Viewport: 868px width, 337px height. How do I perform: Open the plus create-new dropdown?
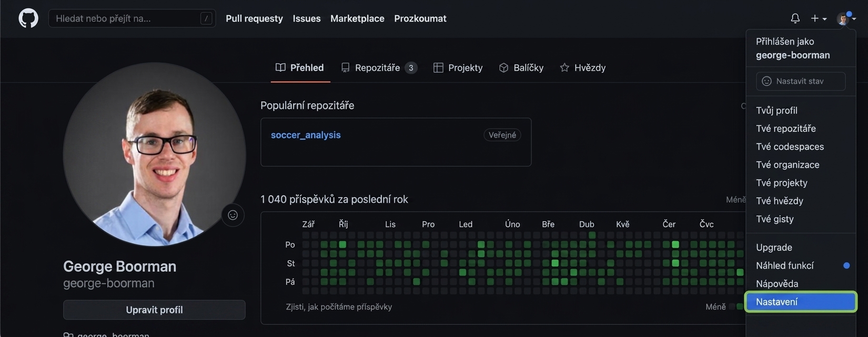pyautogui.click(x=819, y=18)
